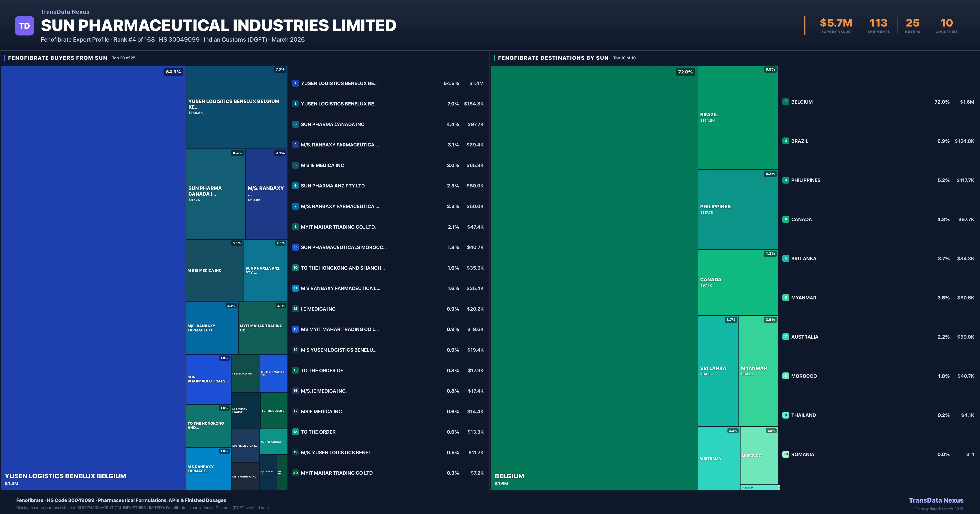The height and width of the screenshot is (514, 980).
Task: Select rank badge 3 for Sun Pharma Canada Inc
Action: pyautogui.click(x=295, y=124)
